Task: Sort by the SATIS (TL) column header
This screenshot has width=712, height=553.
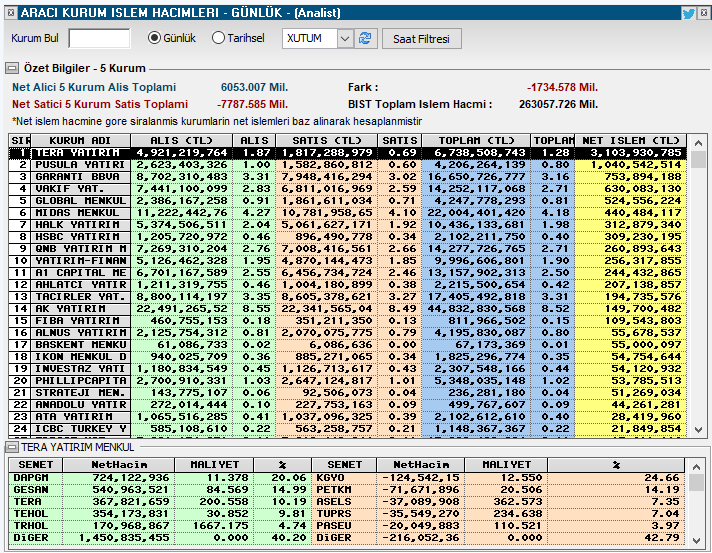Action: (326, 141)
